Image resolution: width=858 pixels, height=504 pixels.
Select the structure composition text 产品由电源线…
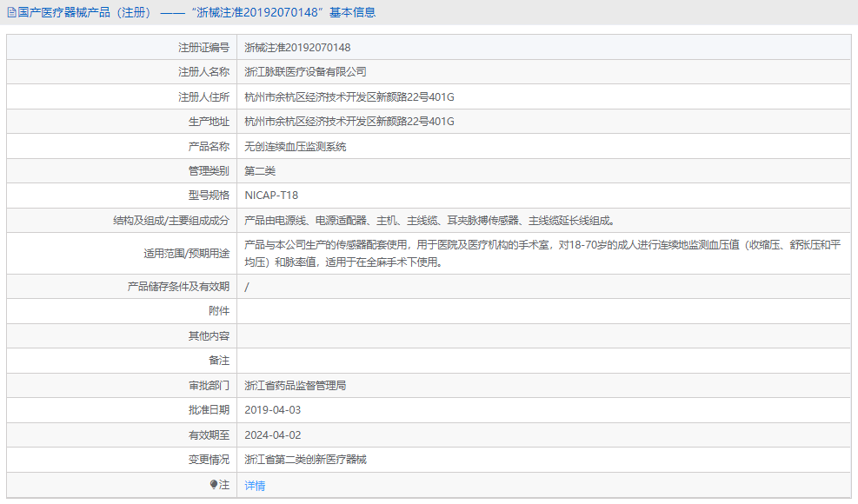coord(429,221)
